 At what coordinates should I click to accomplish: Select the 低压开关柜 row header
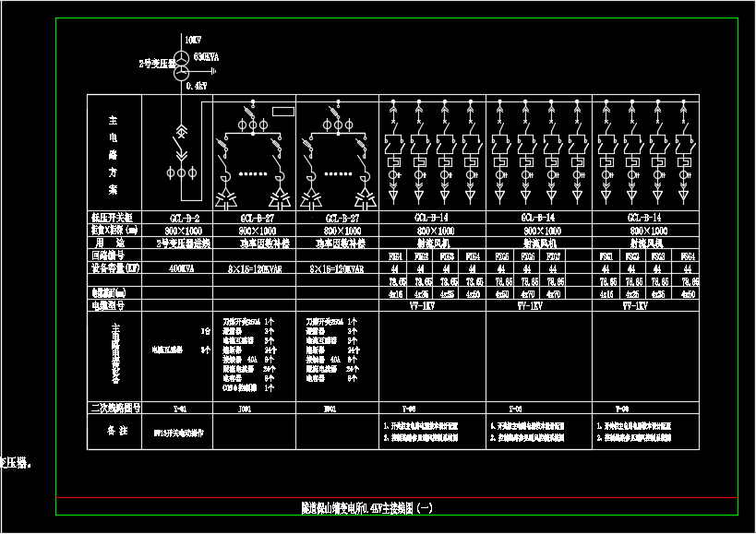pyautogui.click(x=112, y=217)
